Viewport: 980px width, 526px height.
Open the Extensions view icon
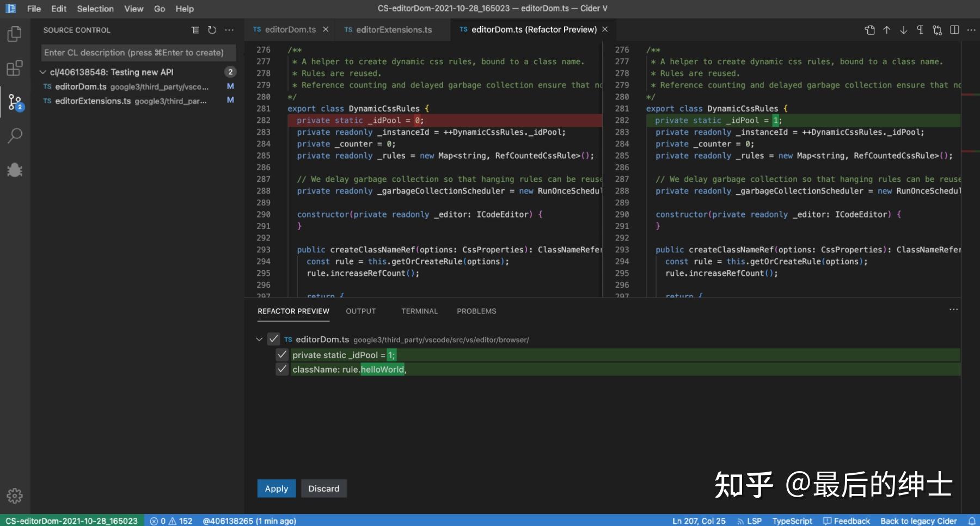click(15, 69)
